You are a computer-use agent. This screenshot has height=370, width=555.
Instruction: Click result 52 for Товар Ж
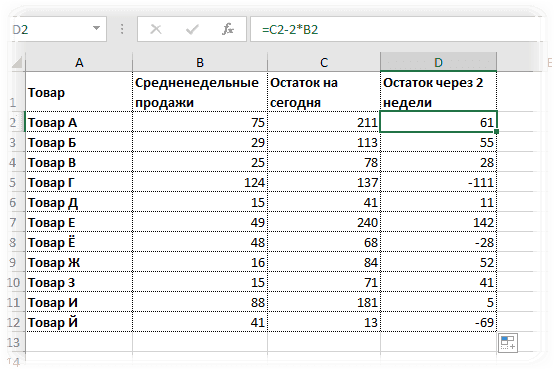tap(439, 262)
